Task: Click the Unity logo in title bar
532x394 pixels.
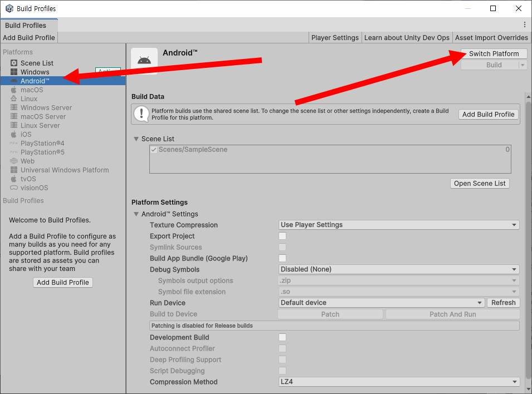Action: coord(9,8)
